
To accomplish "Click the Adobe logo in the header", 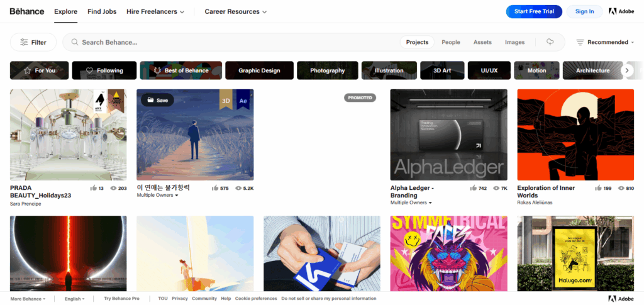I will [x=621, y=11].
